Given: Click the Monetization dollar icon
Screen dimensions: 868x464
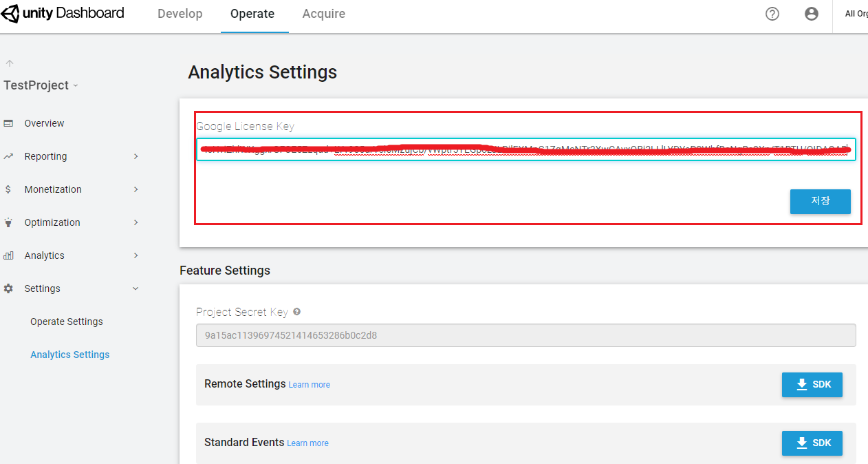Looking at the screenshot, I should 8,189.
